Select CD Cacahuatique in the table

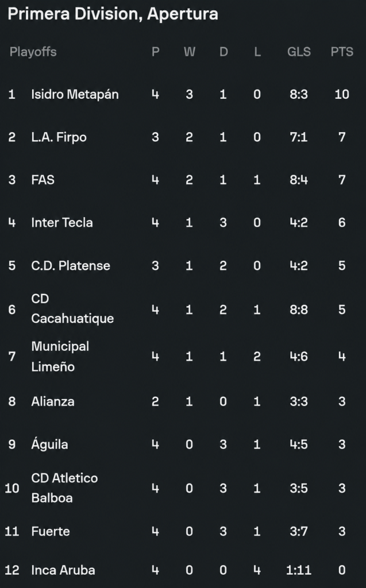tap(183, 310)
